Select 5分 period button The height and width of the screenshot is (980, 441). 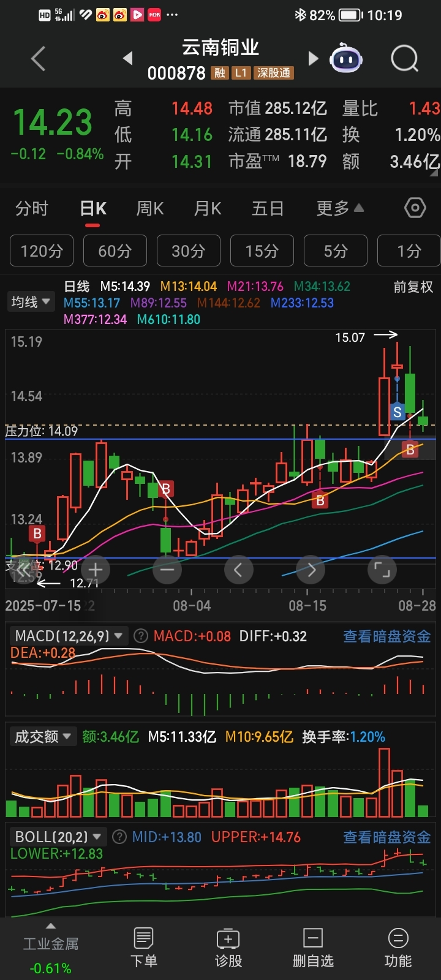[x=336, y=251]
